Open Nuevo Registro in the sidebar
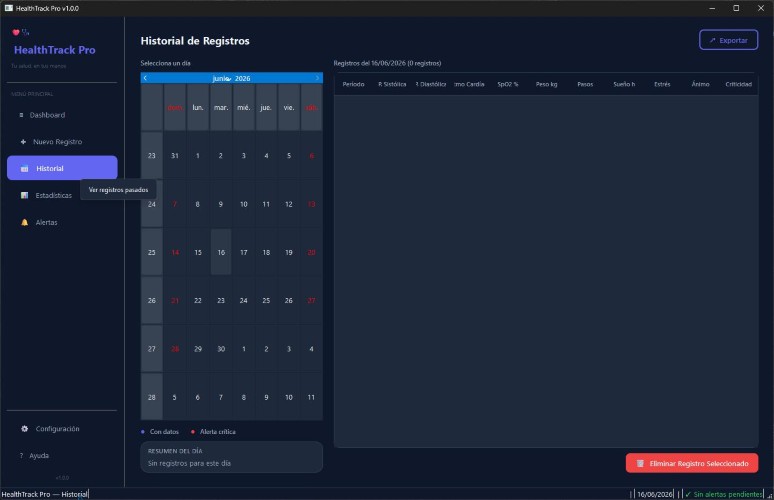Screen dimensions: 774x500 pos(62,142)
